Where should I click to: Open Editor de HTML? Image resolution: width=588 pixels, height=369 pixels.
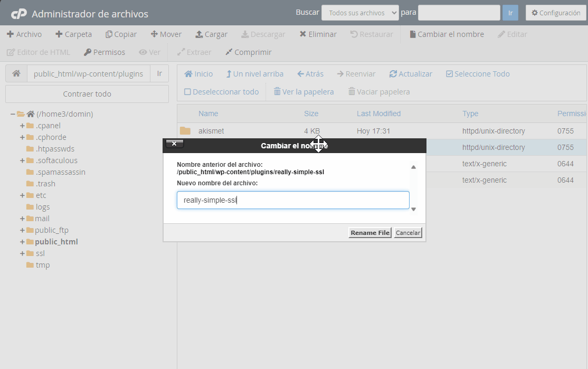pos(39,52)
